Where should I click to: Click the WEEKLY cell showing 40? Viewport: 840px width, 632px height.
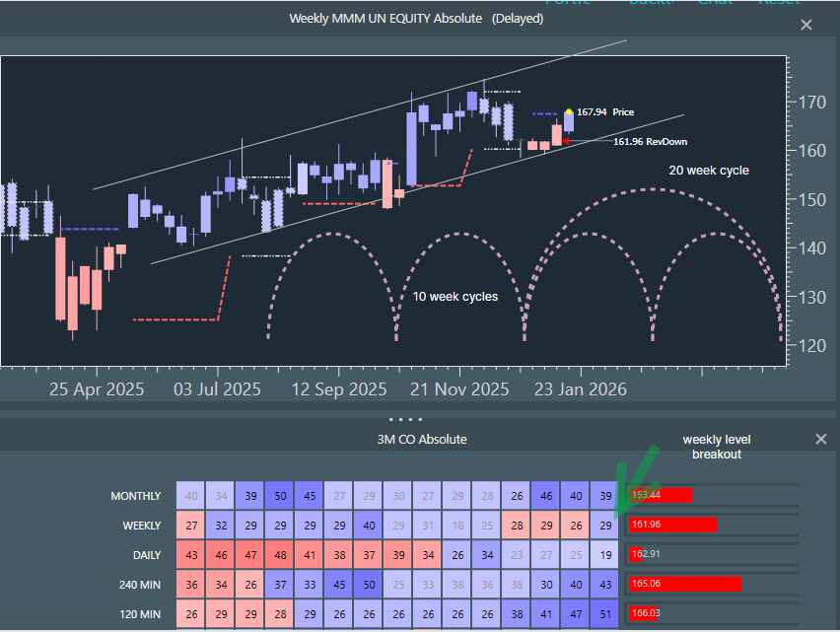tap(369, 526)
